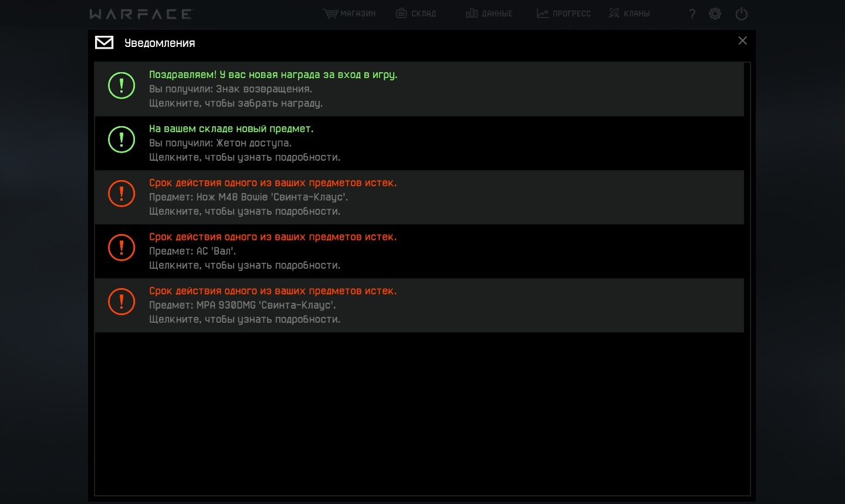Click red alert icon for MPA 930DMG

coord(121,302)
